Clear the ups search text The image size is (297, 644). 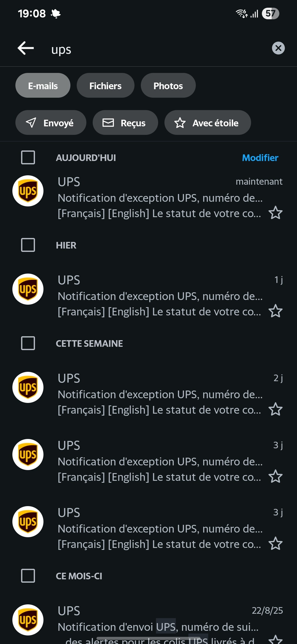(278, 48)
